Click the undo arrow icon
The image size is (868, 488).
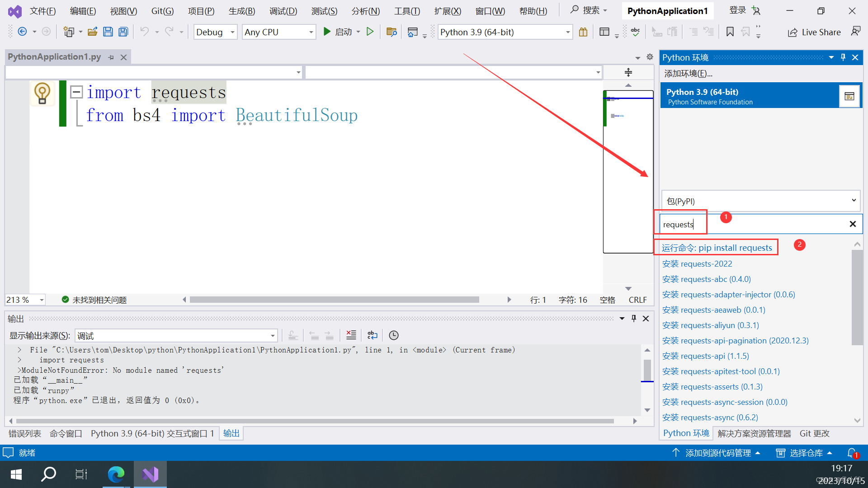click(144, 32)
